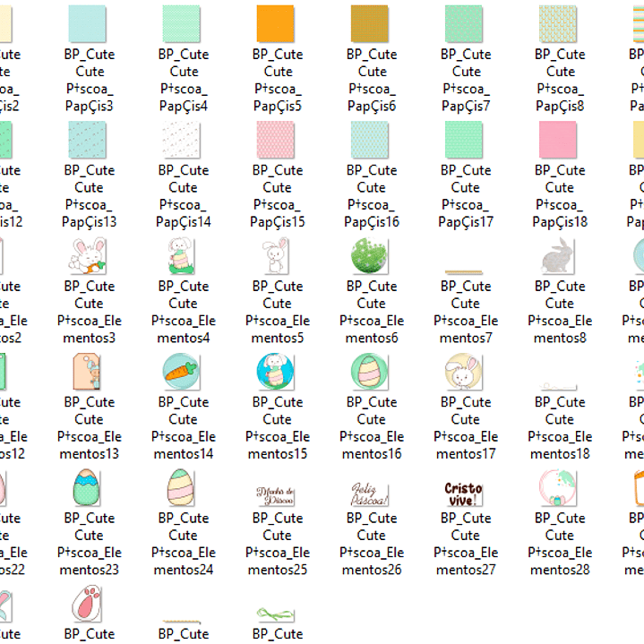The image size is (644, 644).
Task: Open the golden patterned PapÇis6 file
Action: point(371,23)
